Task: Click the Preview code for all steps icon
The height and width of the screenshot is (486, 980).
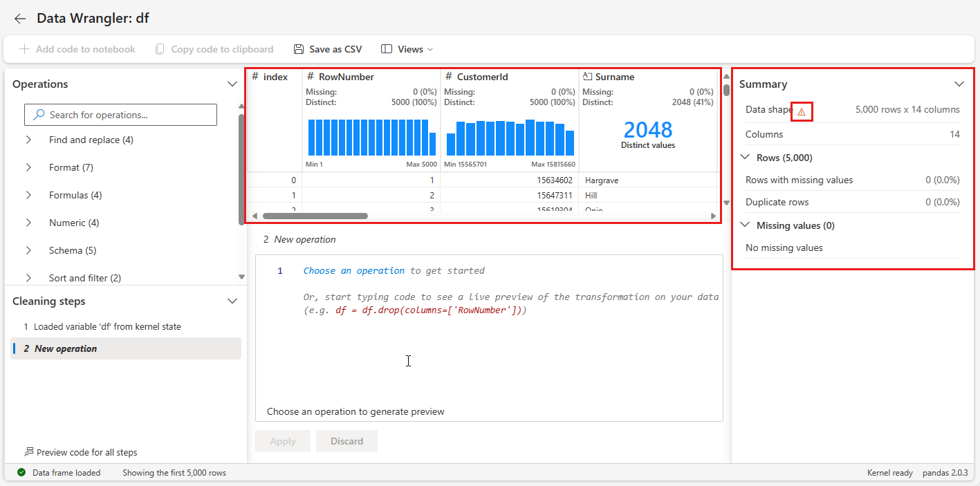Action: click(x=29, y=452)
